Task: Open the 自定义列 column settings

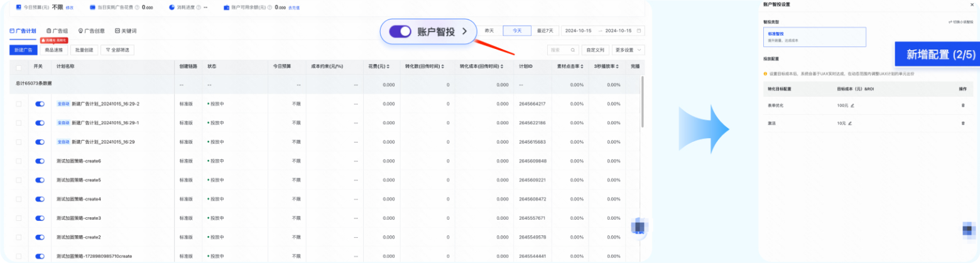Action: (x=595, y=50)
